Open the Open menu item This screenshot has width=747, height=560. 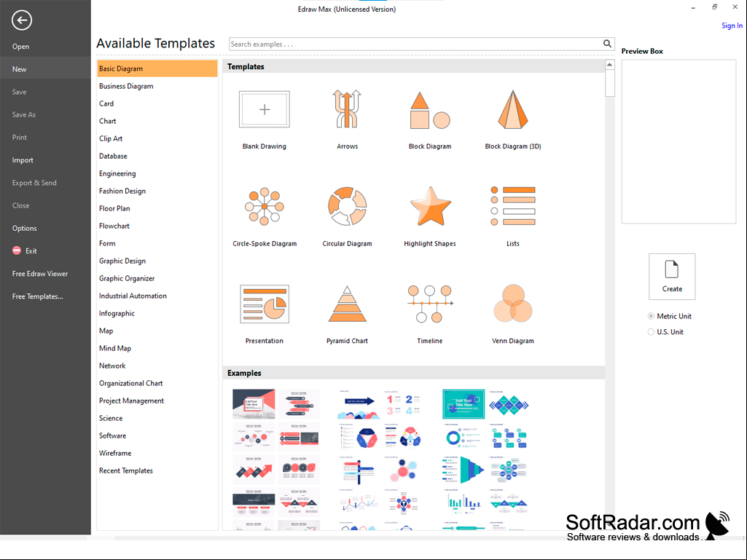pos(20,47)
